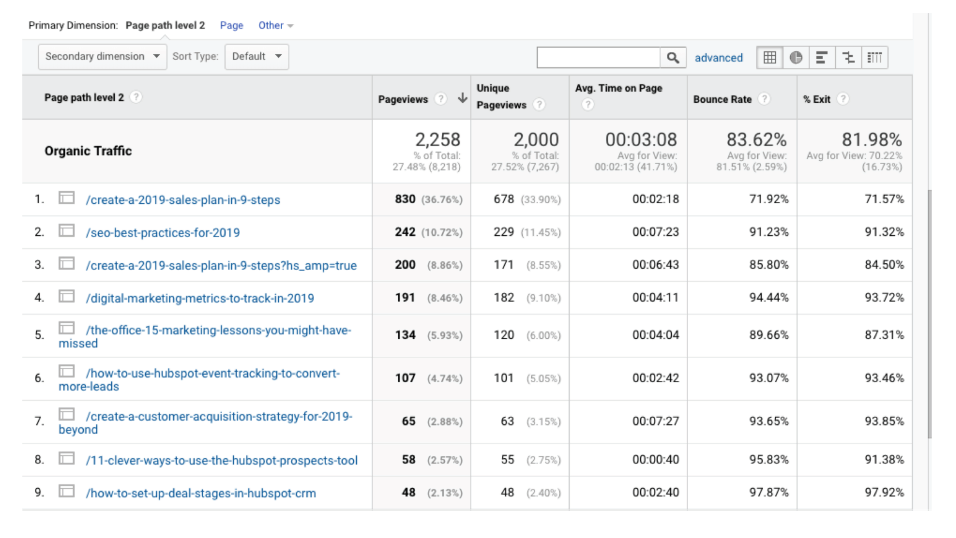Switch to Performance bar view icon

[x=822, y=57]
